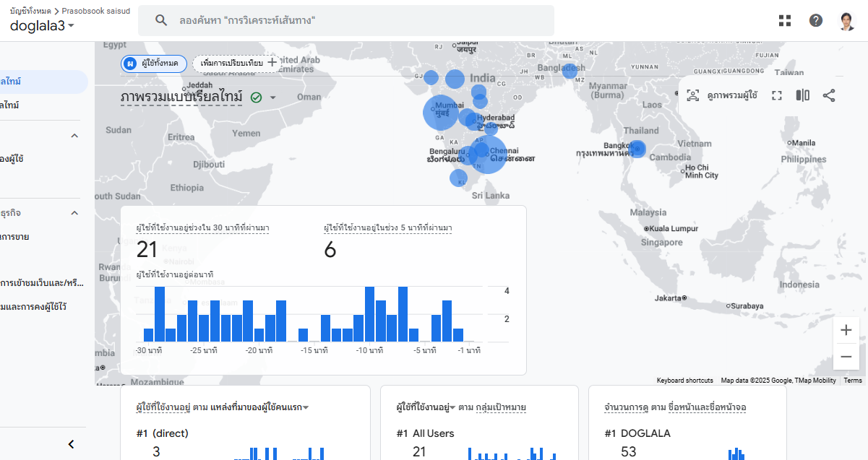Click the Terms link on the map
Viewport: 868px width, 460px height.
(x=853, y=381)
